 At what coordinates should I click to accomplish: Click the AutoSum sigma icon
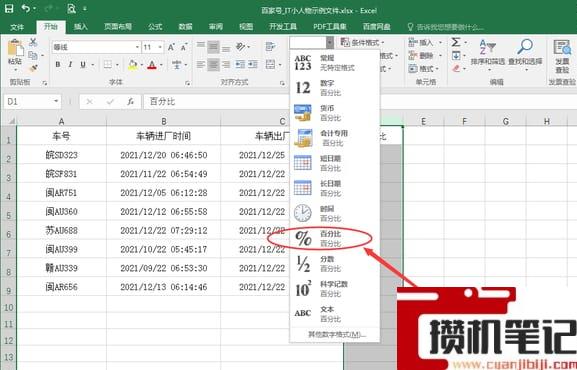pos(456,42)
